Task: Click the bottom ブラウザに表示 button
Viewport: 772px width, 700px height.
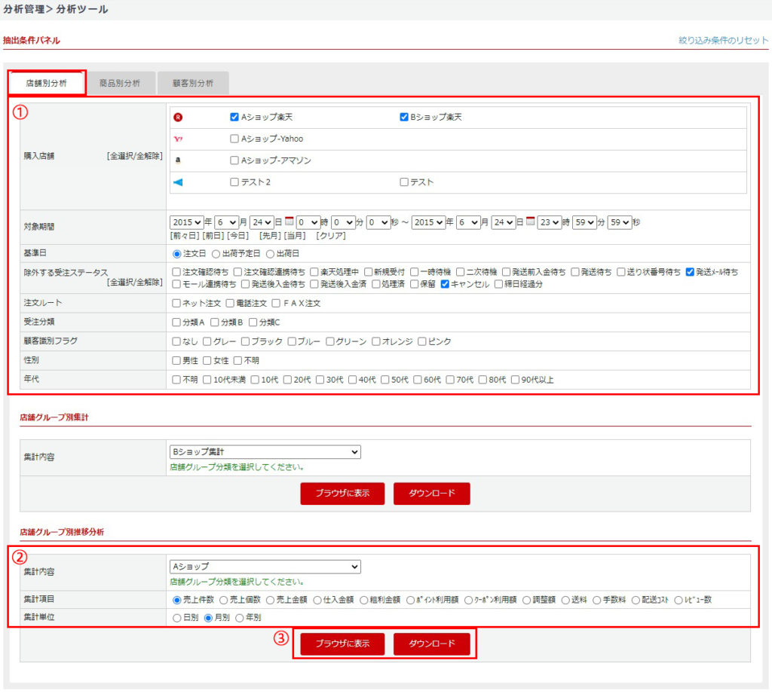Action: [342, 644]
